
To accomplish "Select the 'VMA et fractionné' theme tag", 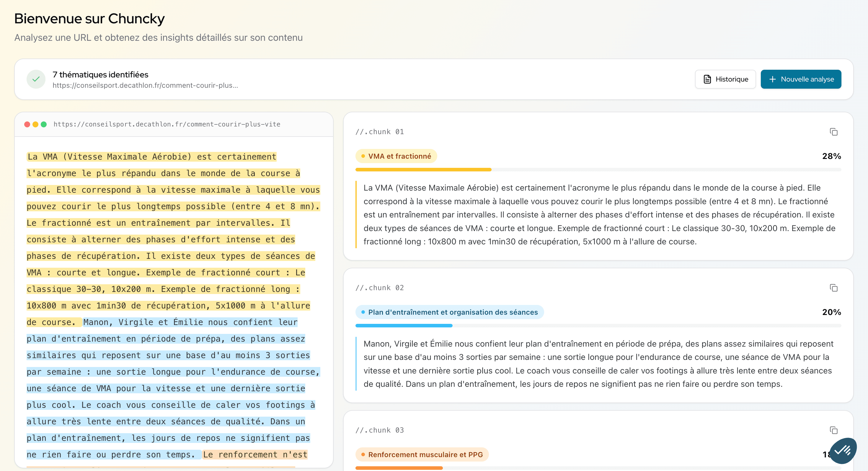I will point(396,156).
